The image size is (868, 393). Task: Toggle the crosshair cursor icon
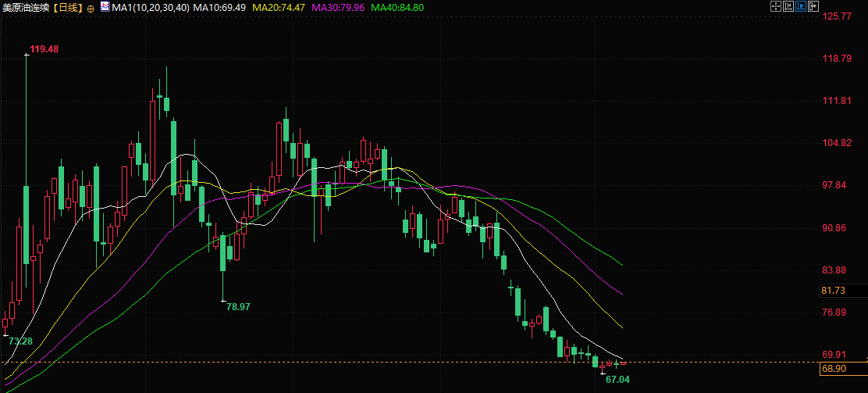tap(776, 6)
